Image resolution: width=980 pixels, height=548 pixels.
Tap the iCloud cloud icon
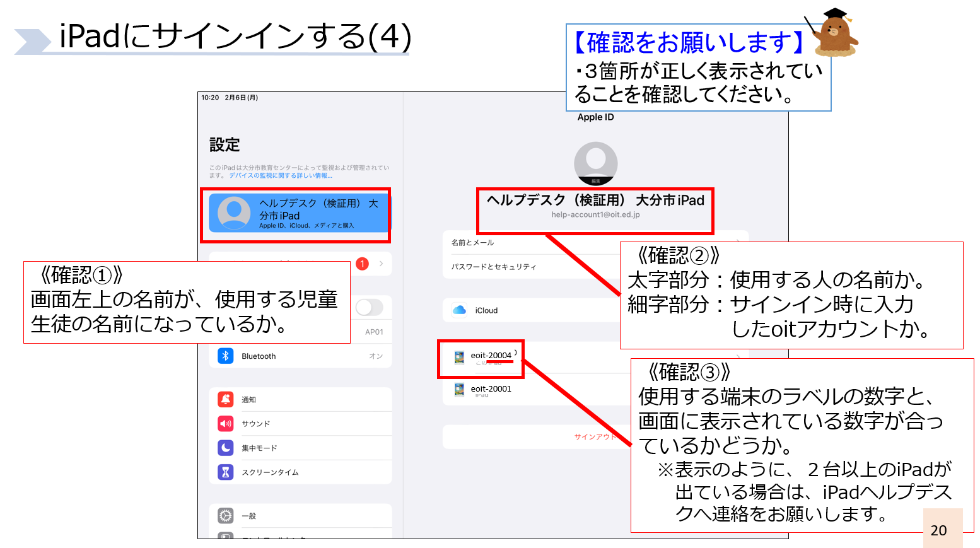[x=460, y=310]
